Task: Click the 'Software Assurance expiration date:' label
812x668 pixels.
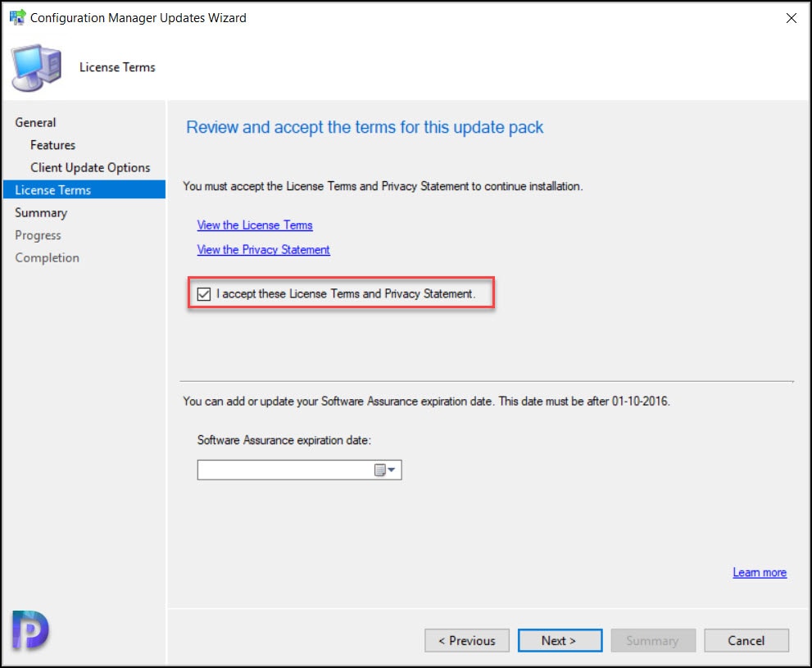Action: [284, 440]
